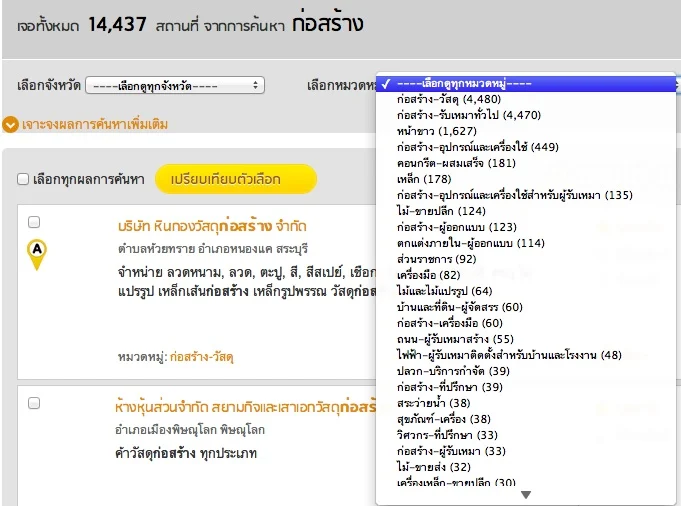Viewport: 681px width, 506px height.
Task: Click the ก่อสร้าง-วัสดุ category link
Action: point(202,357)
